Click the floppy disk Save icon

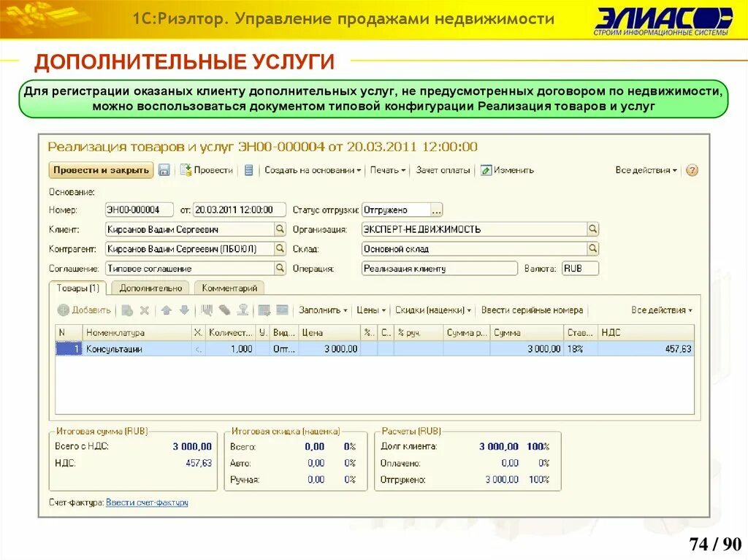pyautogui.click(x=164, y=170)
